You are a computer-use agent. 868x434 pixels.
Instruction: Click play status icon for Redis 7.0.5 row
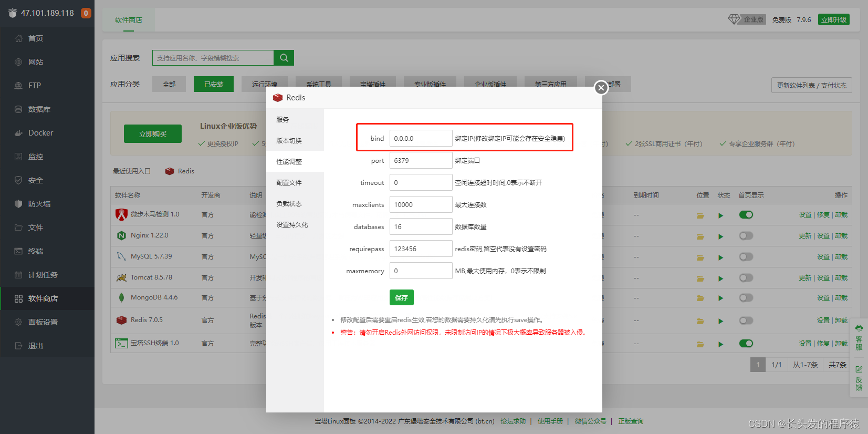coord(720,321)
